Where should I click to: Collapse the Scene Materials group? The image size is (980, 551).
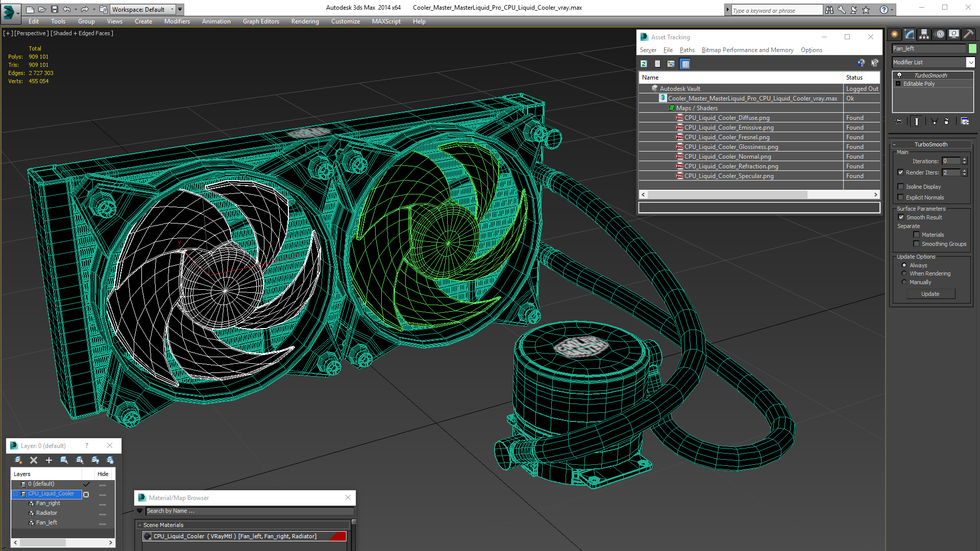[139, 525]
